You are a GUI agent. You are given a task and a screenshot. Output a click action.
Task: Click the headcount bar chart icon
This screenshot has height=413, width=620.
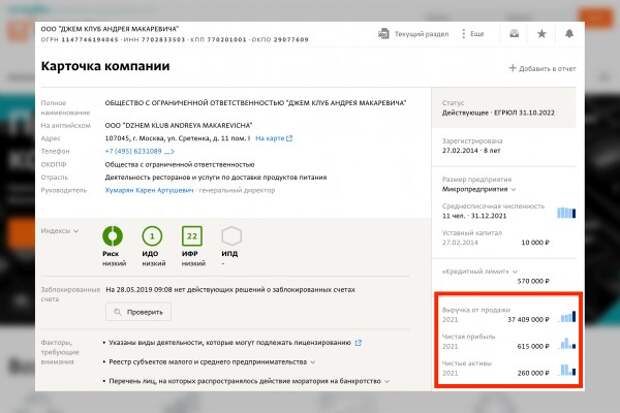pyautogui.click(x=567, y=212)
